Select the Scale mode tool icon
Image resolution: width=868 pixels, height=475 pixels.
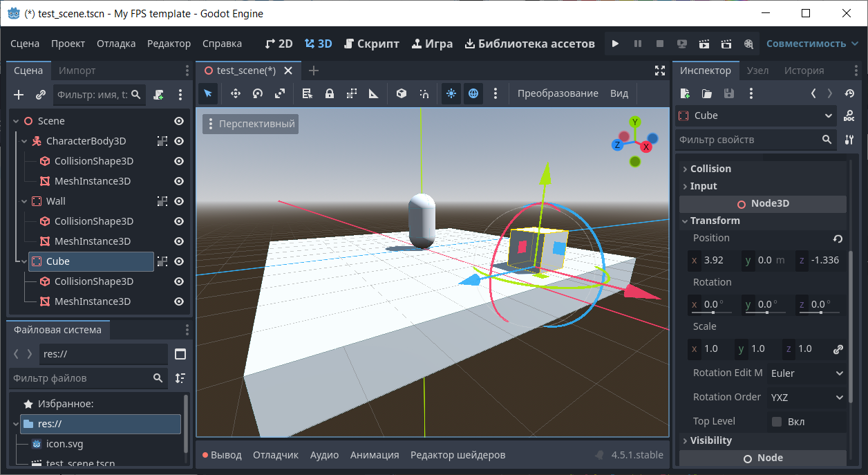pos(280,93)
